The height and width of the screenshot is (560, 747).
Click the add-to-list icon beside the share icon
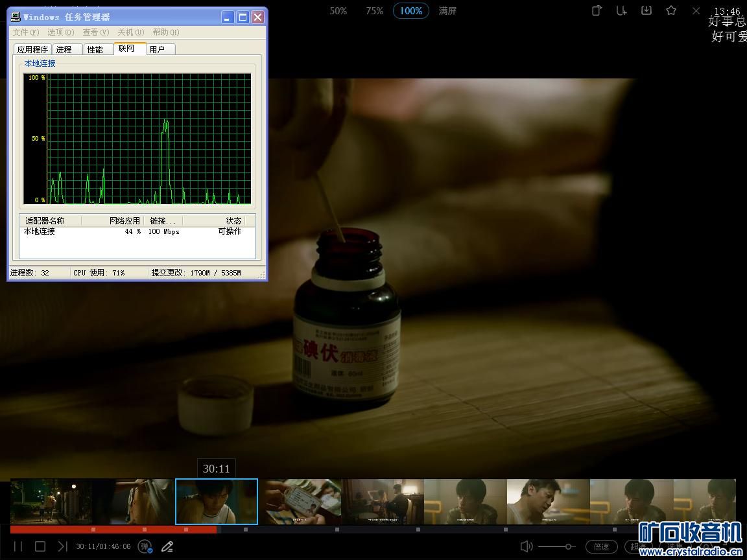point(621,10)
